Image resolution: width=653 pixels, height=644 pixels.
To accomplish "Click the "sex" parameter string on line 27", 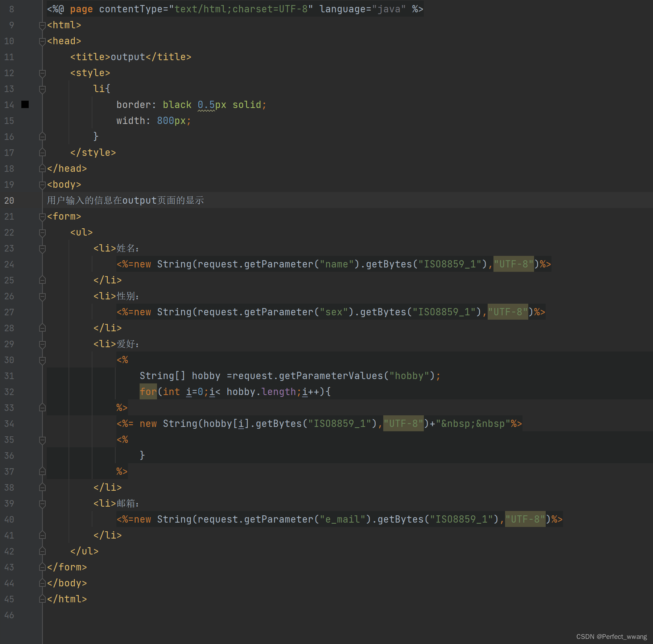I will pyautogui.click(x=334, y=312).
